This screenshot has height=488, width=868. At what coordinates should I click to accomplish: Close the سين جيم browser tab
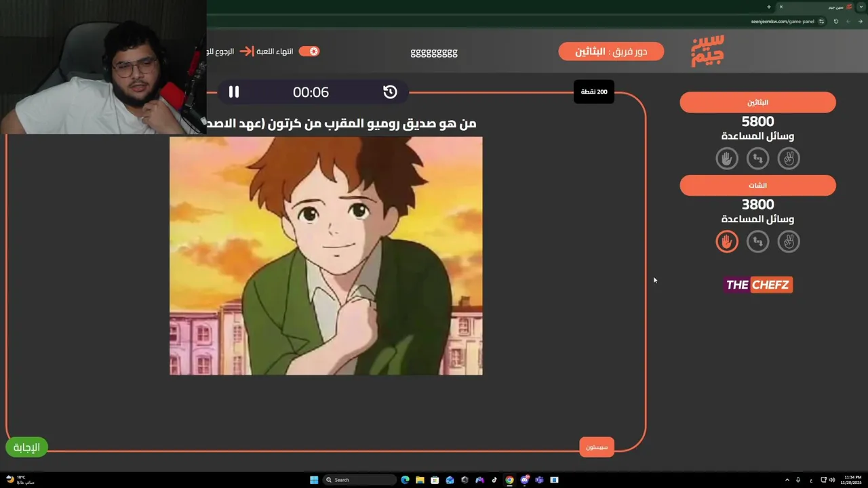tap(781, 7)
